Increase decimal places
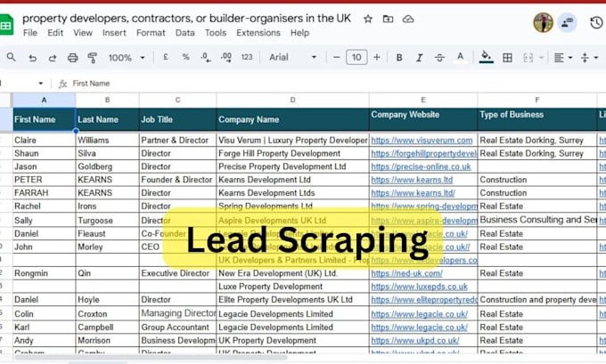The height and width of the screenshot is (364, 606). [226, 58]
